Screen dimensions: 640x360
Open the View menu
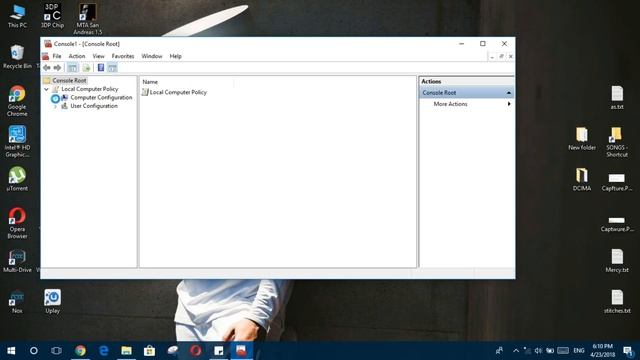click(x=98, y=56)
